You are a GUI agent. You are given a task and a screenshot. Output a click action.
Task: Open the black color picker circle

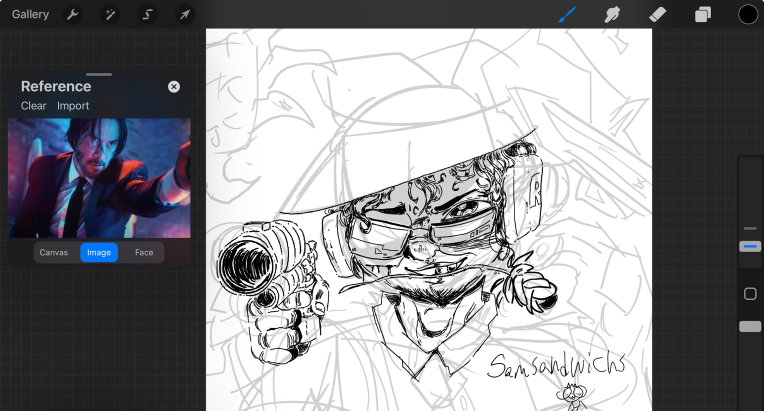point(748,15)
